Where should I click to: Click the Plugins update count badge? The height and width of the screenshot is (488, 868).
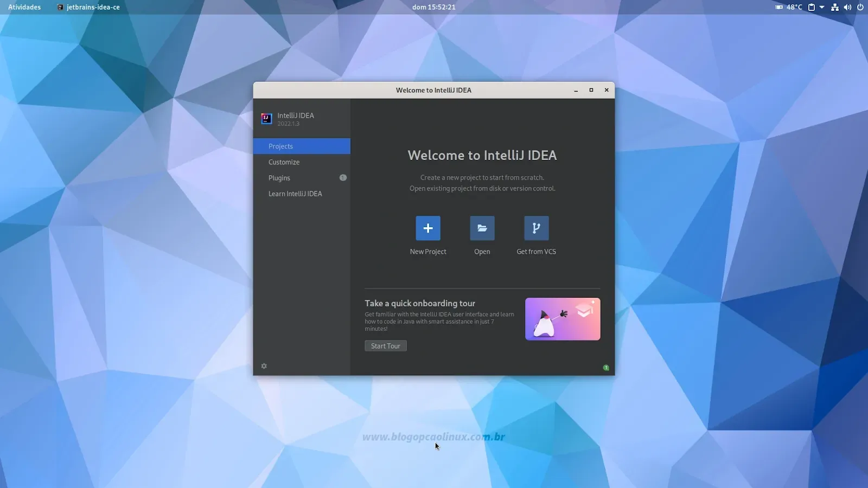click(x=343, y=178)
